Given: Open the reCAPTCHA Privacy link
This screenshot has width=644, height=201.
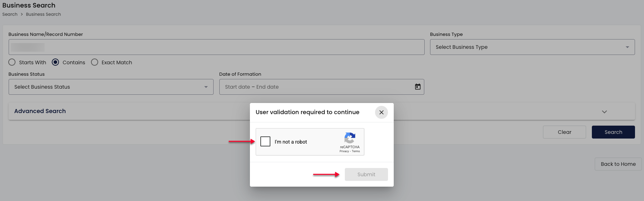Looking at the screenshot, I should pos(344,151).
